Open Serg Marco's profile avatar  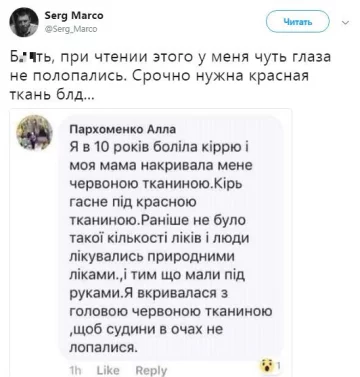[24, 22]
